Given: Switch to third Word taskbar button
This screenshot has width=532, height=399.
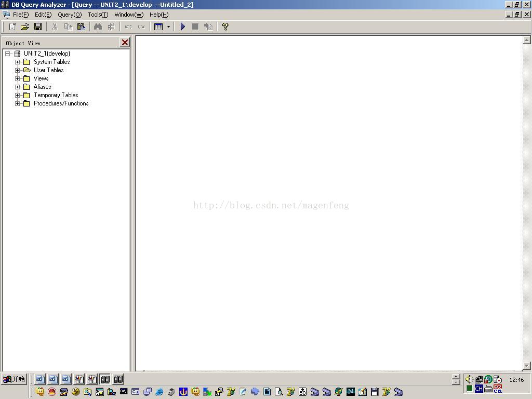Looking at the screenshot, I should (66, 379).
